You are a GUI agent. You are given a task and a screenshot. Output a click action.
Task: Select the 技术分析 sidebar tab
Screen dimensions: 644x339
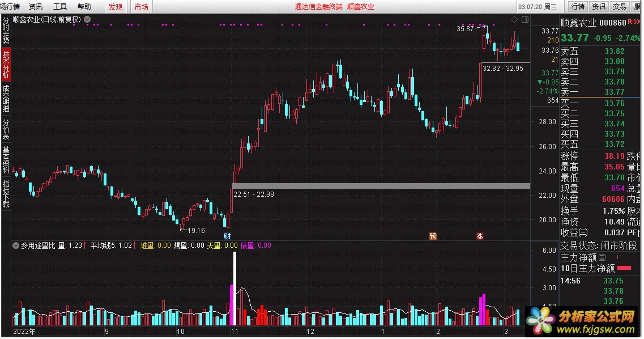coord(6,65)
